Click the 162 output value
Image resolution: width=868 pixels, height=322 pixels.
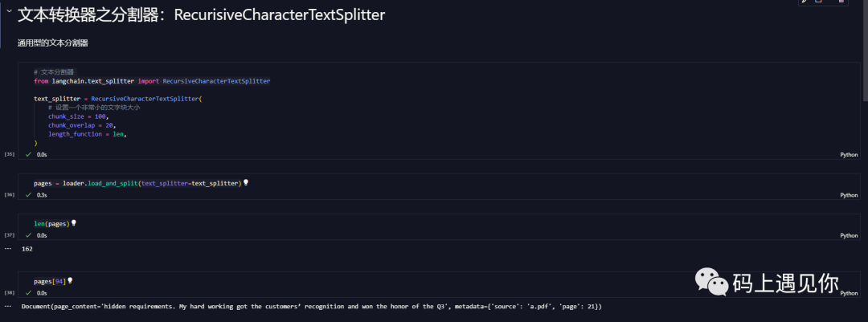(27, 249)
